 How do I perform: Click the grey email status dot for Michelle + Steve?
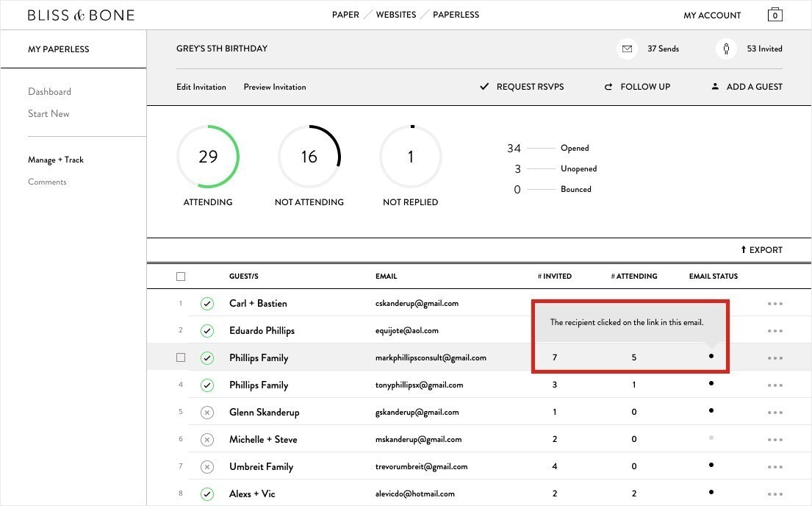[711, 438]
